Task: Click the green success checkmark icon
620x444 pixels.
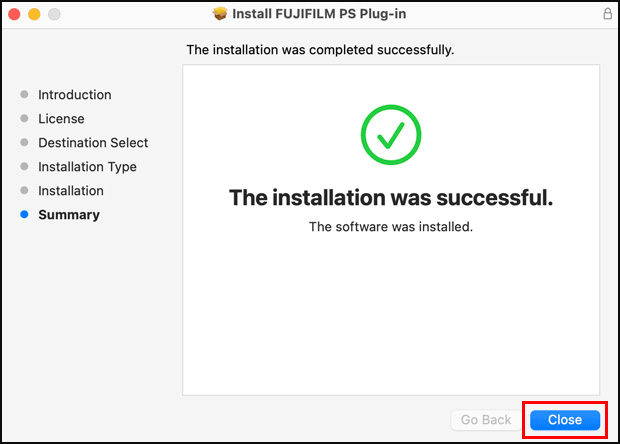Action: click(390, 134)
